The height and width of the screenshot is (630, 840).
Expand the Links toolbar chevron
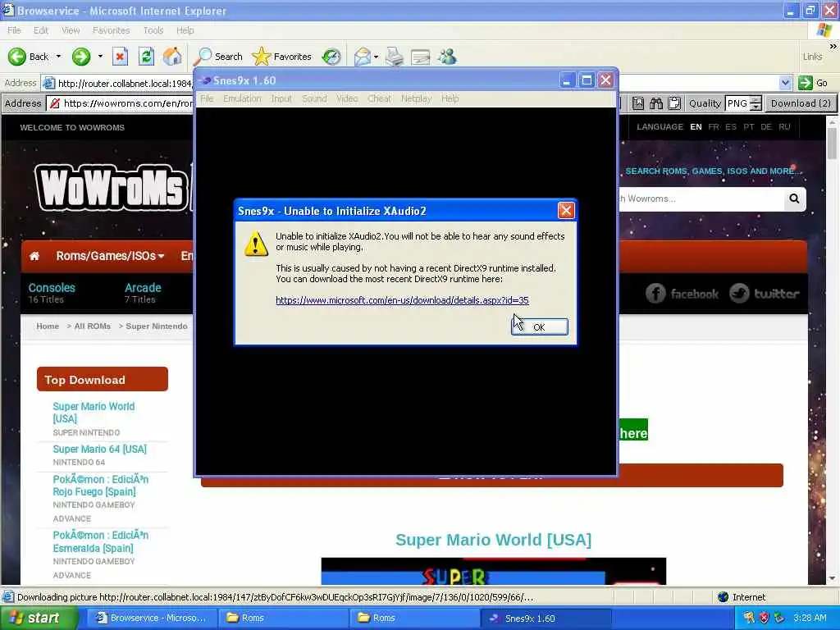(x=833, y=47)
